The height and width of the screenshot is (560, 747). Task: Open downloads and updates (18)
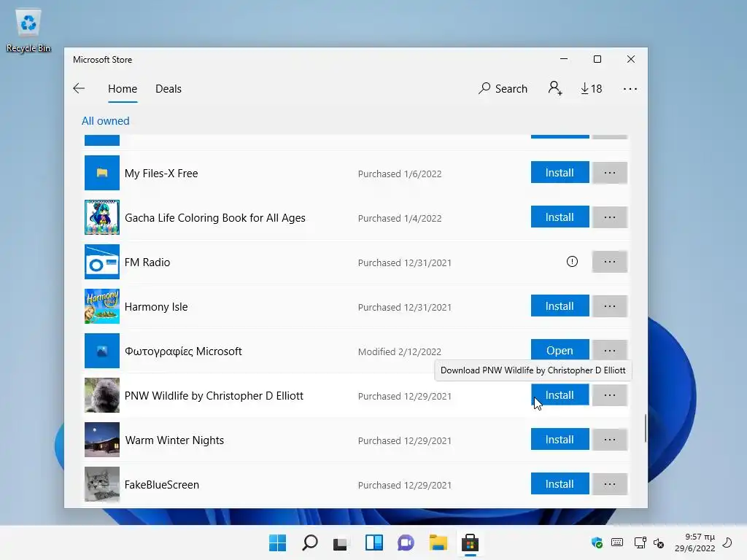(591, 88)
